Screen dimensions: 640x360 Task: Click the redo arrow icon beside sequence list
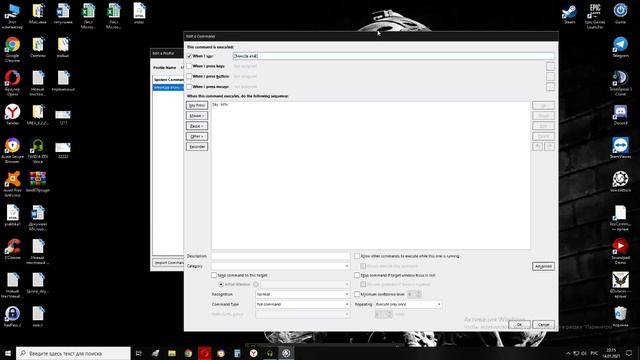(x=549, y=147)
